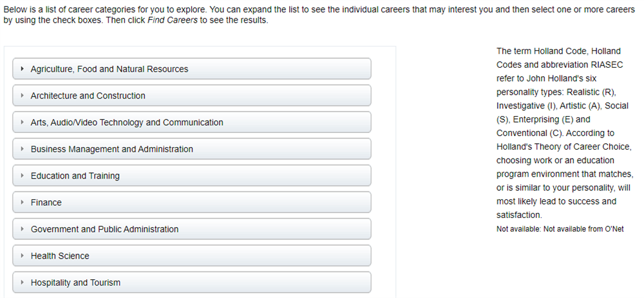Click the triangle icon next to Architecture and Construction
This screenshot has height=298, width=644.
pos(22,95)
